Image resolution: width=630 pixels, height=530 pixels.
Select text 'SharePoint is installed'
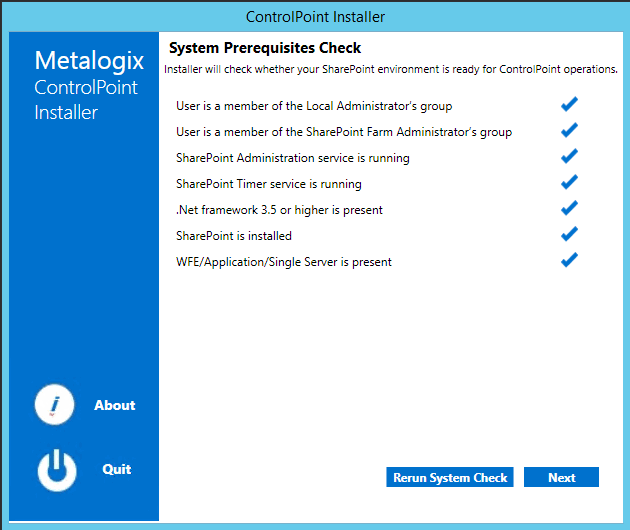[x=234, y=236]
